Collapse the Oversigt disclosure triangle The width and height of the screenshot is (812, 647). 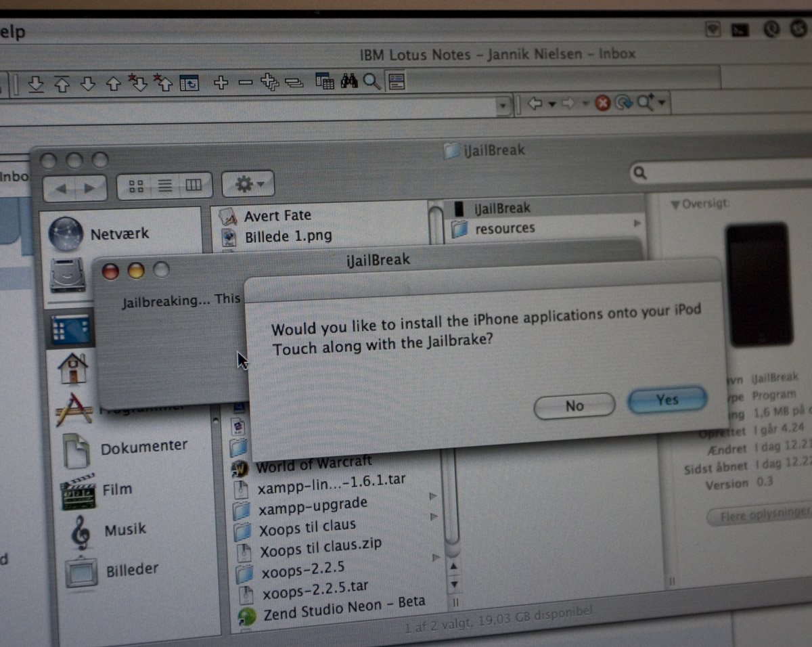tap(675, 204)
